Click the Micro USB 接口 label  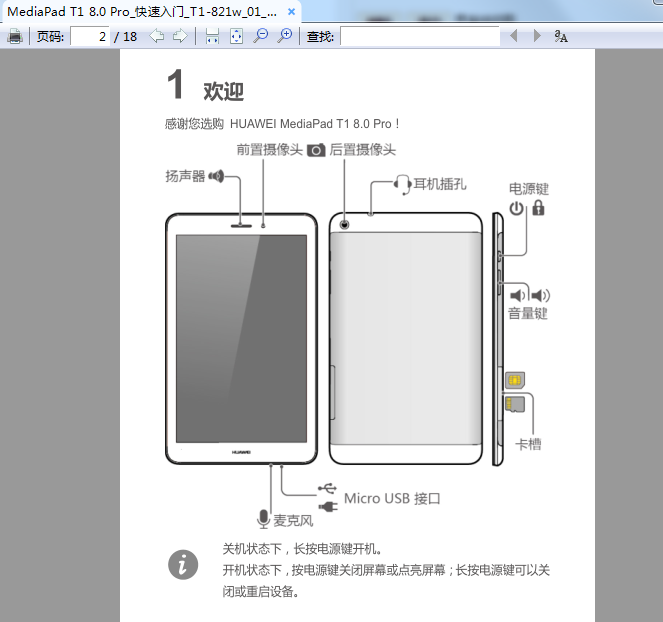(x=392, y=499)
